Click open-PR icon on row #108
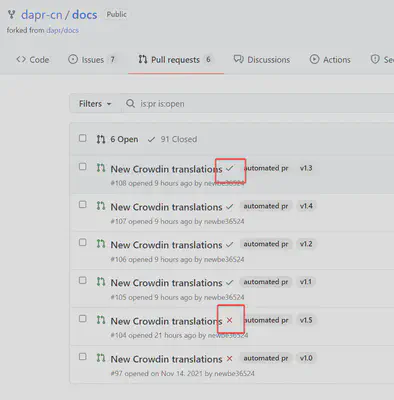 (101, 168)
